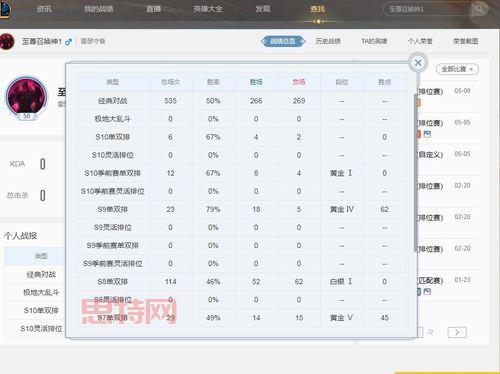
Task: Open the 直播 navigation tab
Action: [154, 9]
